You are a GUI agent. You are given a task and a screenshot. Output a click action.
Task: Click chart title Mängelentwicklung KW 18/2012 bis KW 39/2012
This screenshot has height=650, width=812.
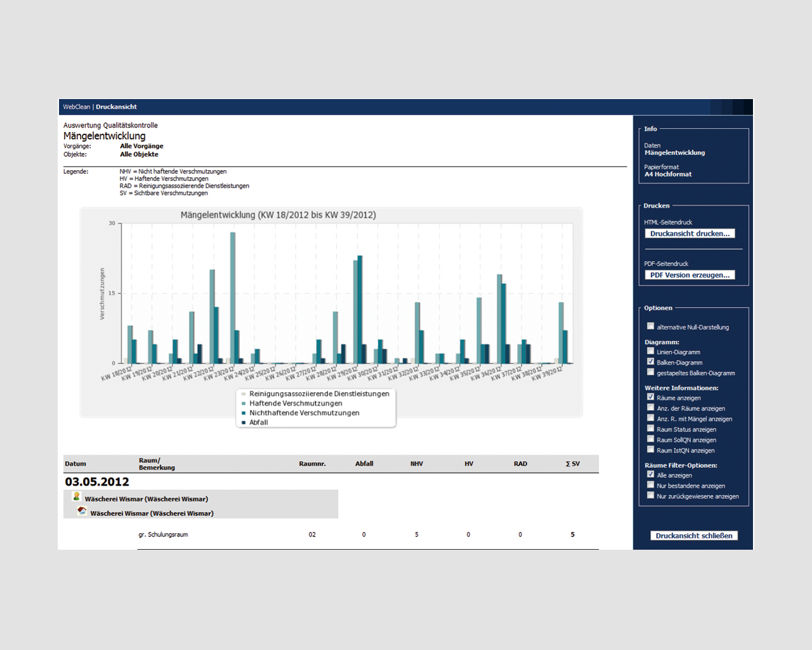pyautogui.click(x=278, y=215)
